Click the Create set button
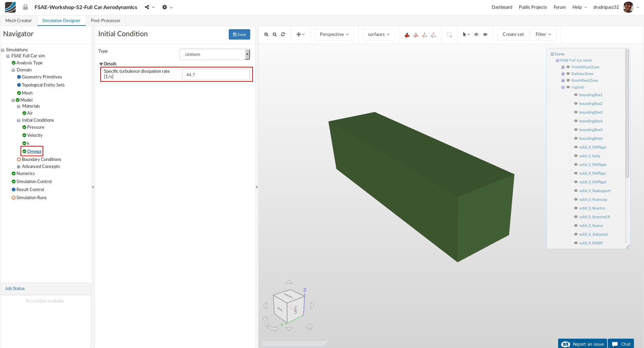 [513, 35]
